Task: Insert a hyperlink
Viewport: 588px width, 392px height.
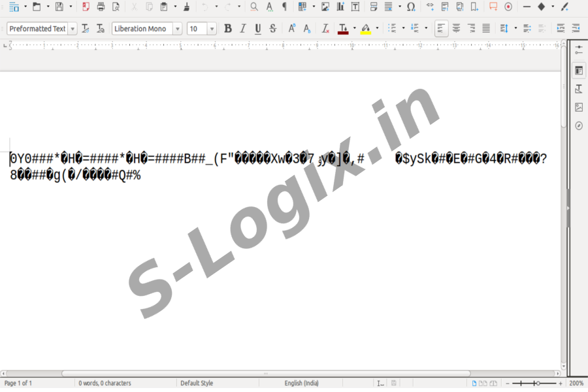Action: [430, 7]
